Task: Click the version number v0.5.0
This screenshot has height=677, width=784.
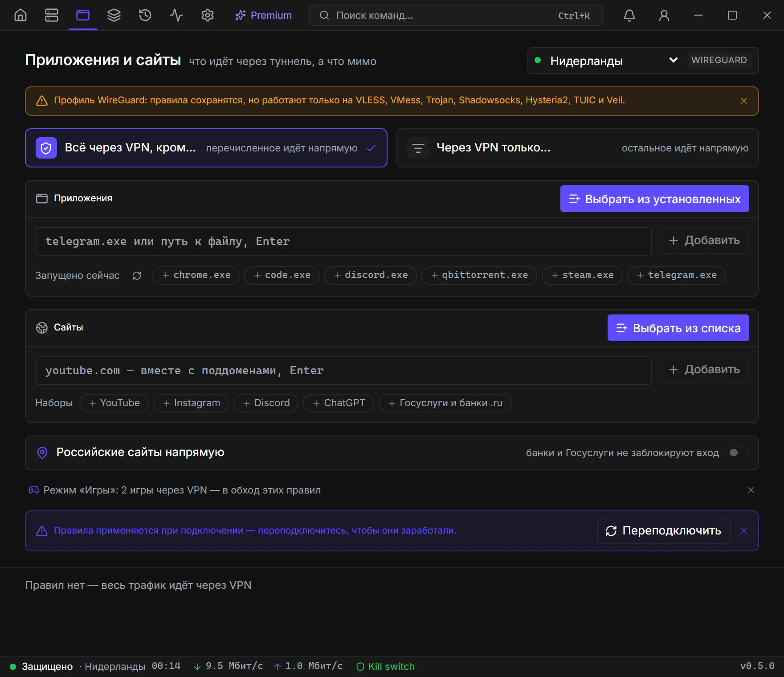Action: pyautogui.click(x=757, y=666)
